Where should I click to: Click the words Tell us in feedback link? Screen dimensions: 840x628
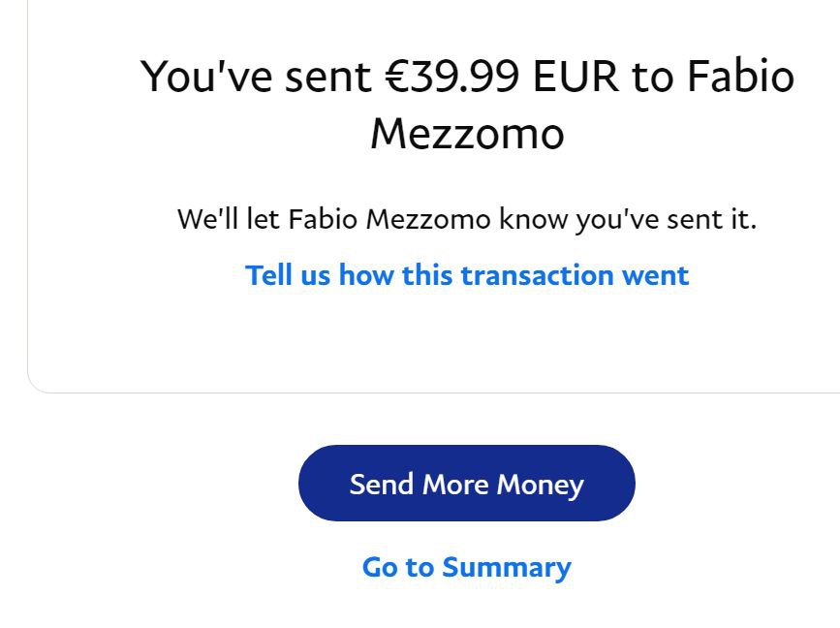pos(282,275)
